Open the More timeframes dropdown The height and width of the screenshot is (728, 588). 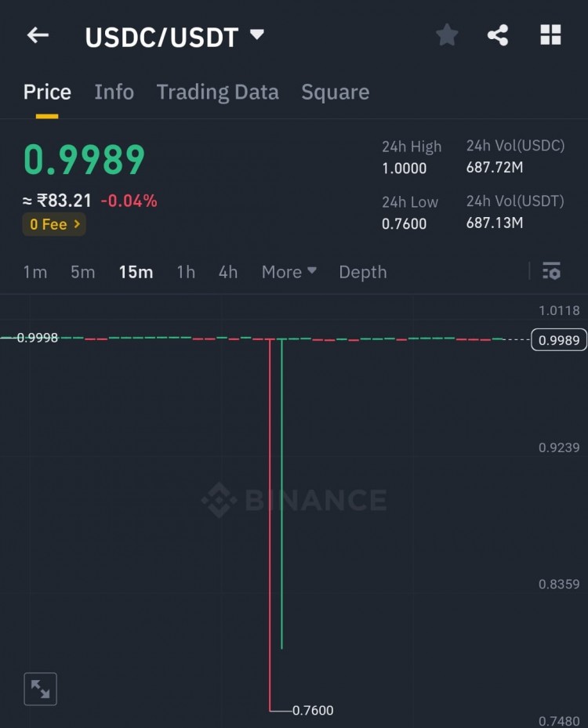click(x=289, y=272)
